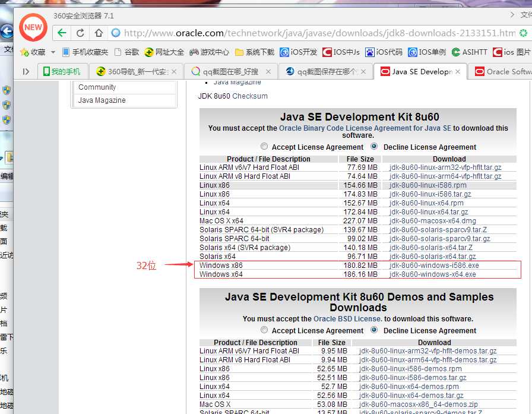Download jdk-8u60-linux-arm32-vfp-hflt.tar.gz
The width and height of the screenshot is (532, 414).
(445, 168)
